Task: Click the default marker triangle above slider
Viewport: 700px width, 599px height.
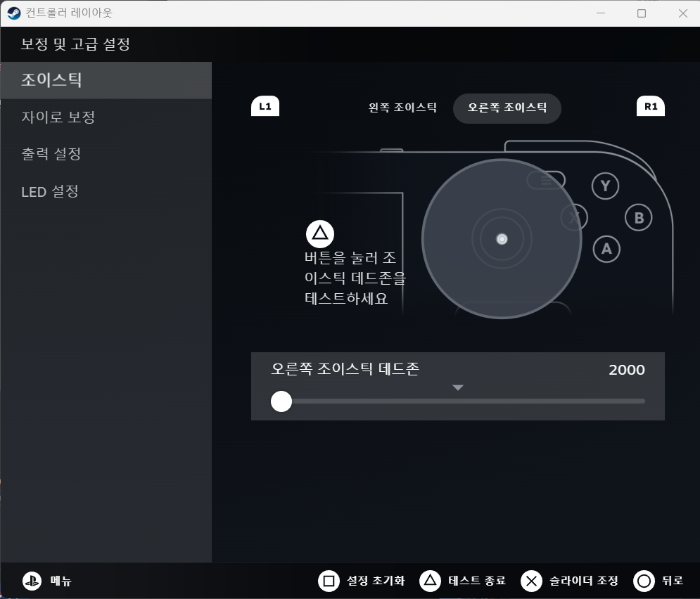Action: pyautogui.click(x=458, y=387)
